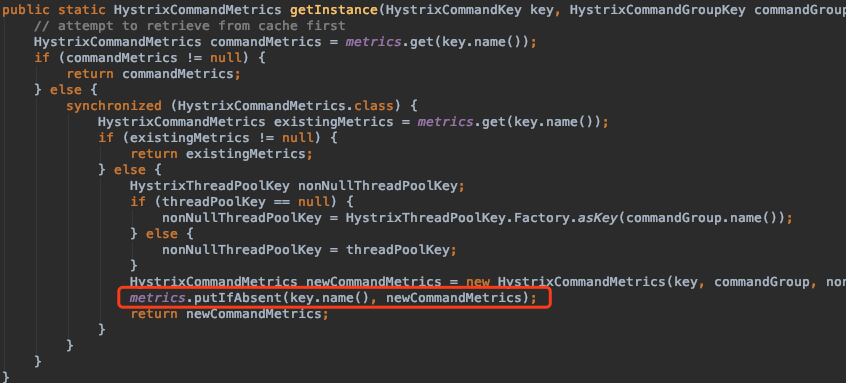The height and width of the screenshot is (383, 846).
Task: Click the 'return newCommandMetrics;' statement
Action: pyautogui.click(x=229, y=313)
